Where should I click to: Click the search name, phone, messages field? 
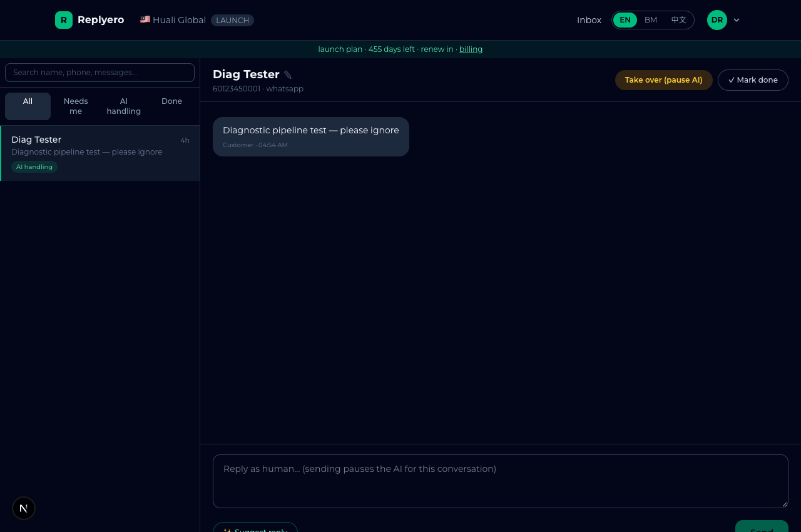coord(100,73)
